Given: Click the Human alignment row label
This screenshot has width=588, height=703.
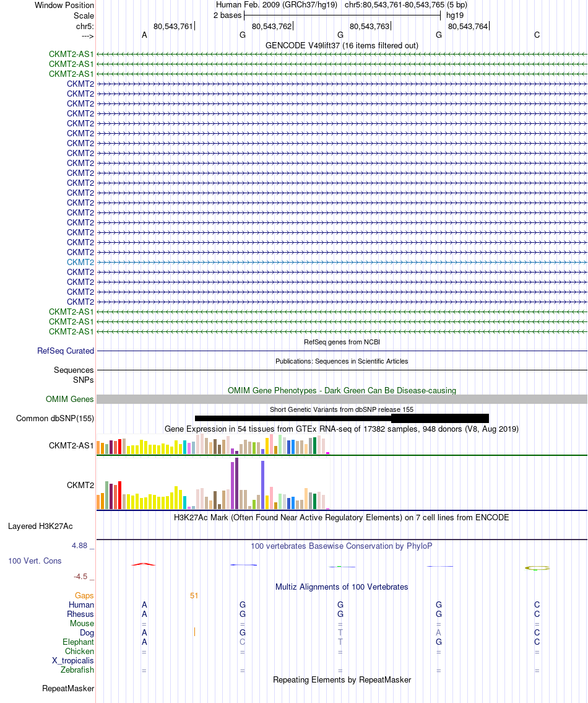Looking at the screenshot, I should pyautogui.click(x=81, y=605).
